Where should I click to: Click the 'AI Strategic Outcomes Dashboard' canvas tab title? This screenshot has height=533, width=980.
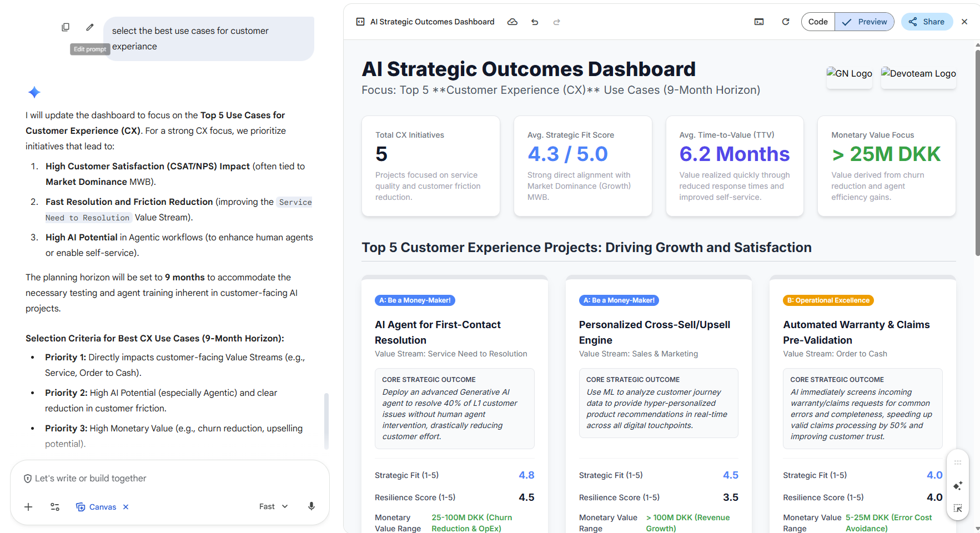(432, 22)
